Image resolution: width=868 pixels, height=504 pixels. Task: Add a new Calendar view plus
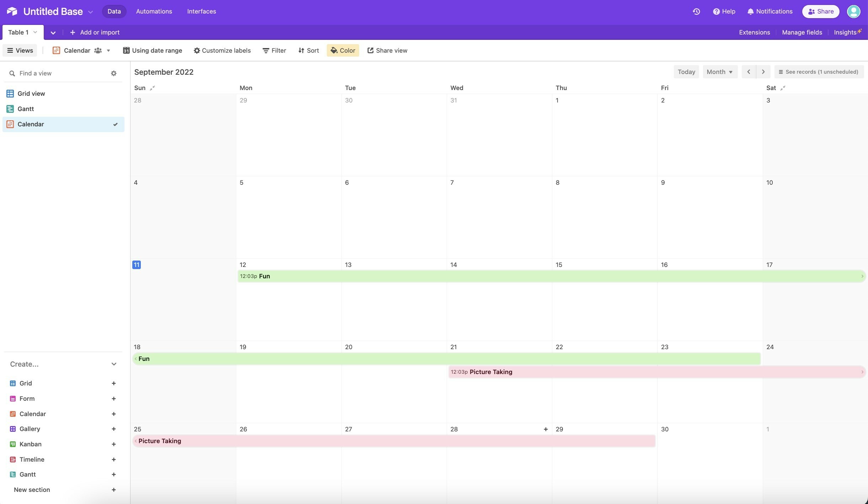tap(114, 414)
